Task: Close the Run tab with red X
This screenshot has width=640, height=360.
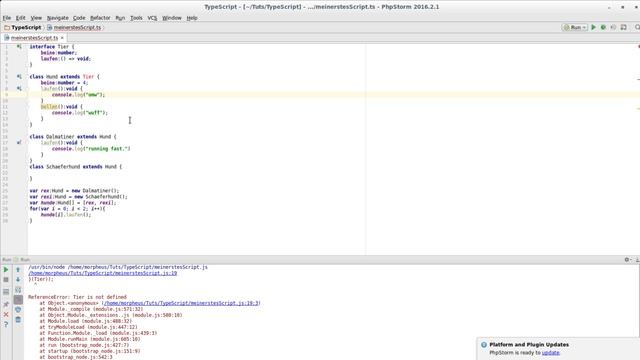Action: click(6, 315)
